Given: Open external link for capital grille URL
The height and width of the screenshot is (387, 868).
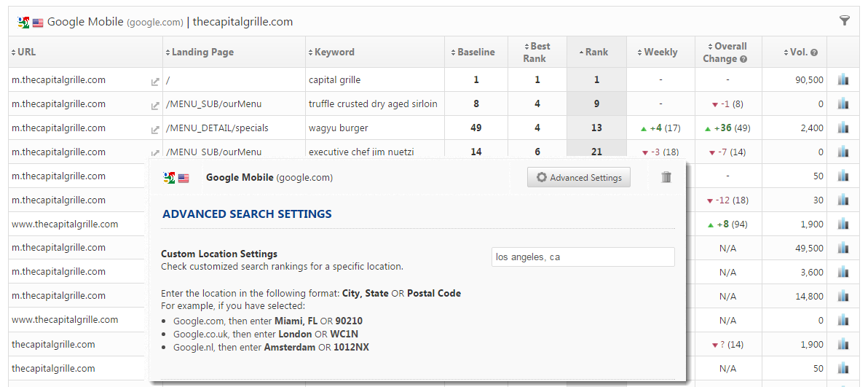Looking at the screenshot, I should [x=154, y=82].
